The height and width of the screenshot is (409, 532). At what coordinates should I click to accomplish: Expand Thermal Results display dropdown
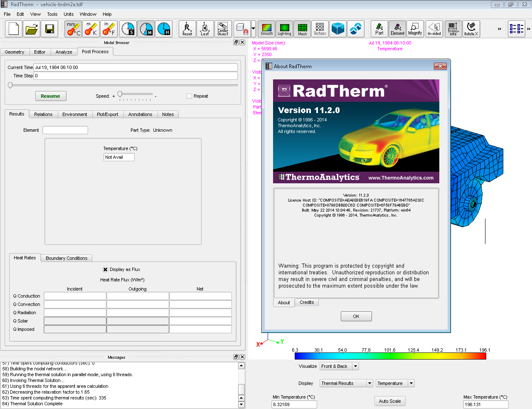tap(369, 383)
